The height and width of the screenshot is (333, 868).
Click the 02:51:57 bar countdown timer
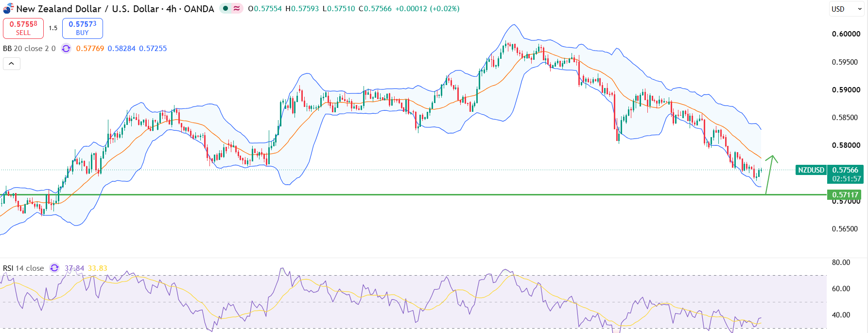click(846, 179)
